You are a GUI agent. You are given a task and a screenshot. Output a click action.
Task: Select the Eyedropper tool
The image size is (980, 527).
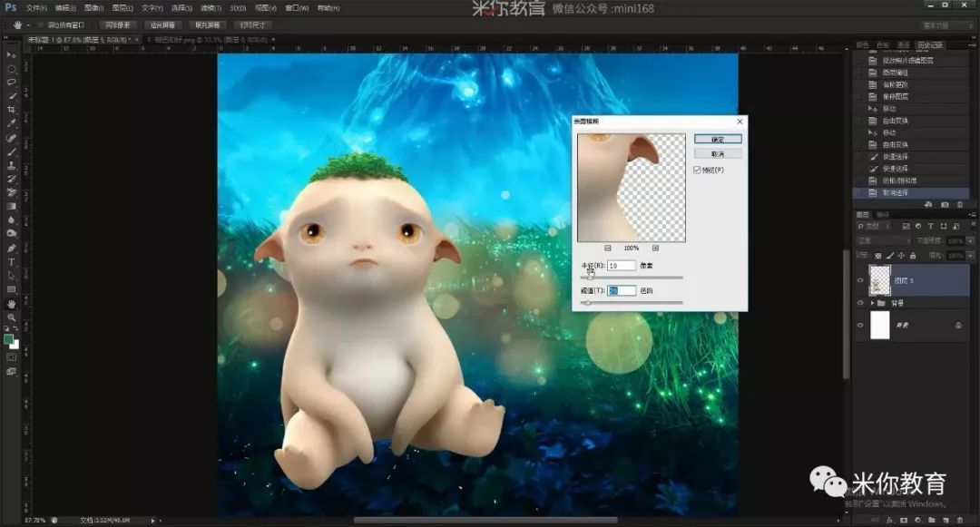[x=11, y=123]
